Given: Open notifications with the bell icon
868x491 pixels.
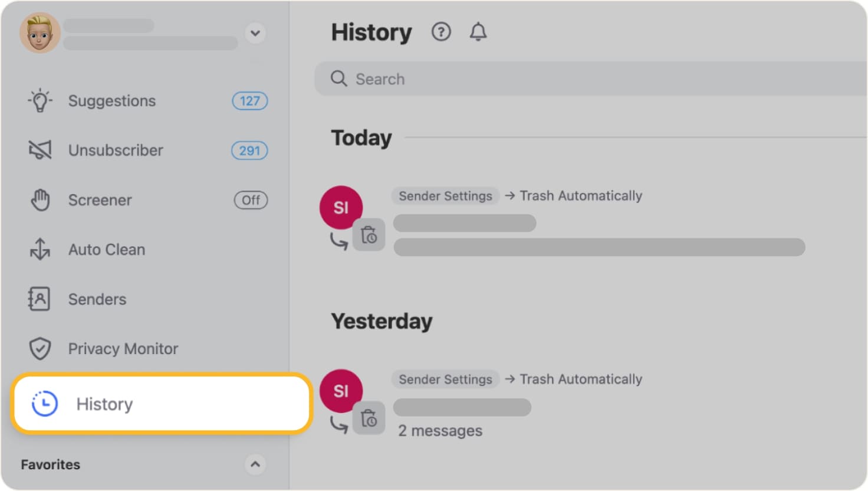Looking at the screenshot, I should coord(478,32).
